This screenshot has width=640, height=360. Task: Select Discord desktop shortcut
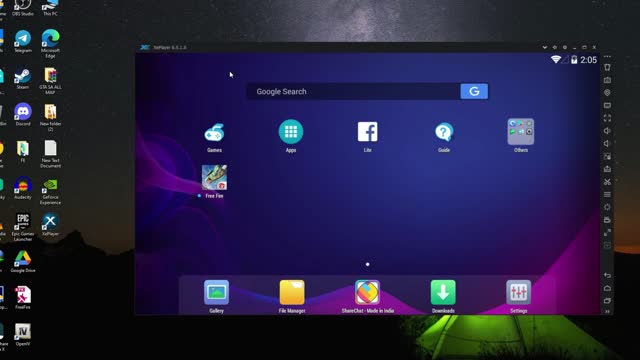tap(23, 114)
